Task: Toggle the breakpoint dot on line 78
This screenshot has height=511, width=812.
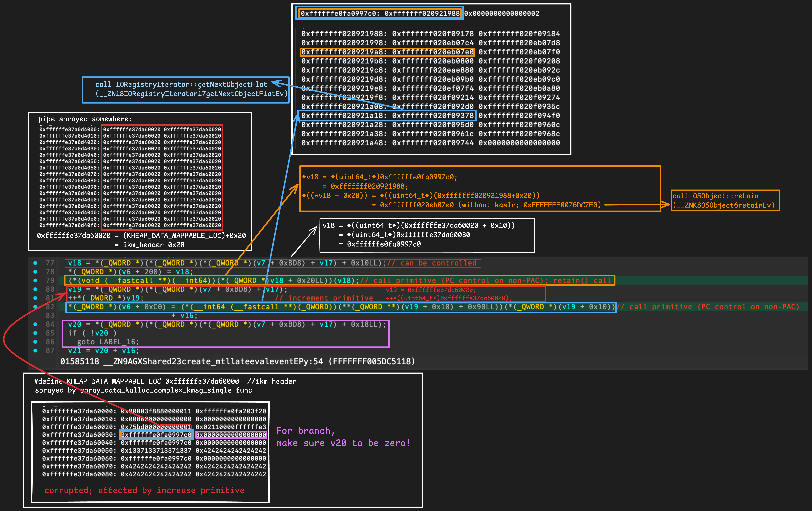Action: pos(35,272)
